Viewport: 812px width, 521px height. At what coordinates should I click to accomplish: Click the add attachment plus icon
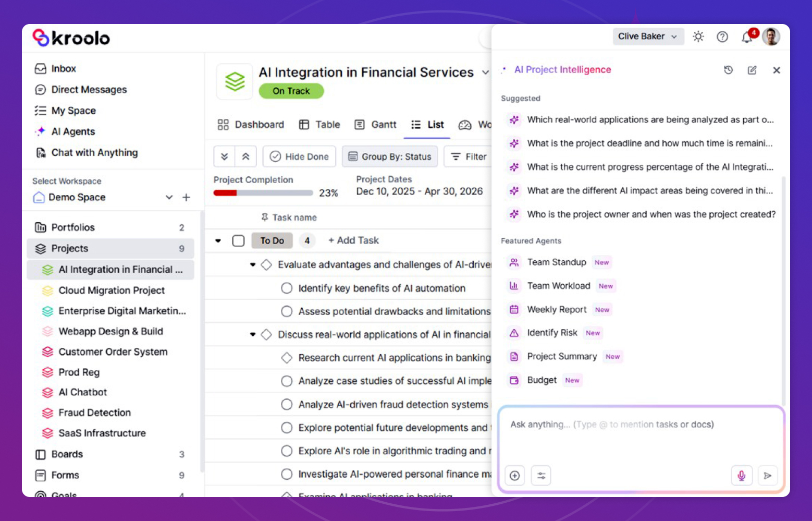514,476
